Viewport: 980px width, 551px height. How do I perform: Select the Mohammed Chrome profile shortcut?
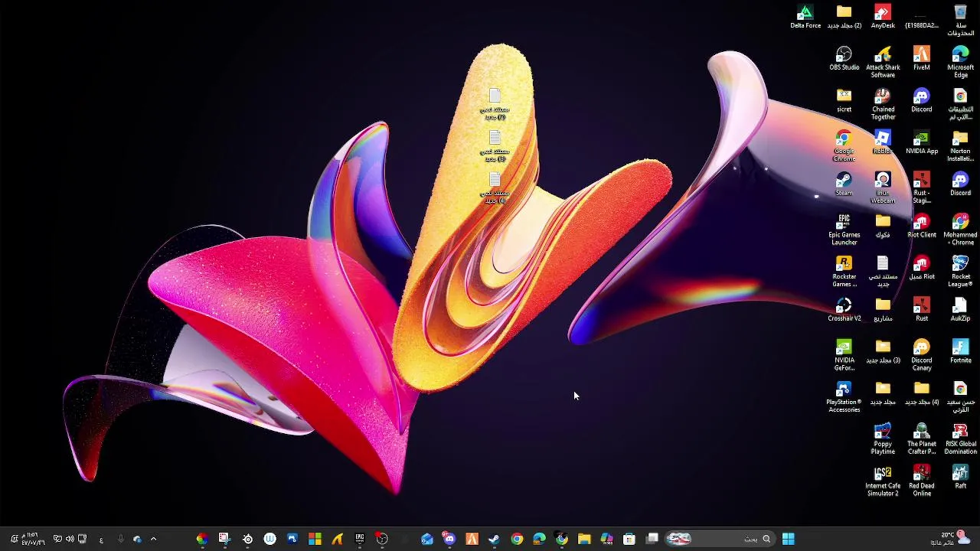[960, 230]
